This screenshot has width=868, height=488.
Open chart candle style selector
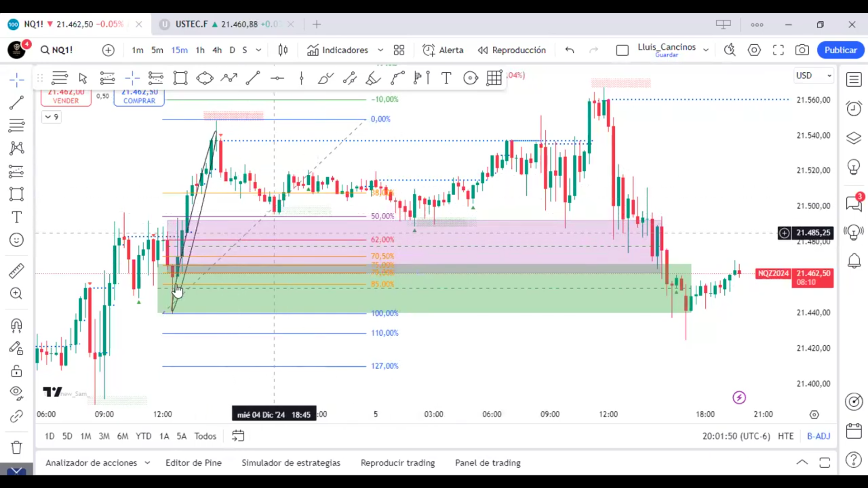click(283, 50)
